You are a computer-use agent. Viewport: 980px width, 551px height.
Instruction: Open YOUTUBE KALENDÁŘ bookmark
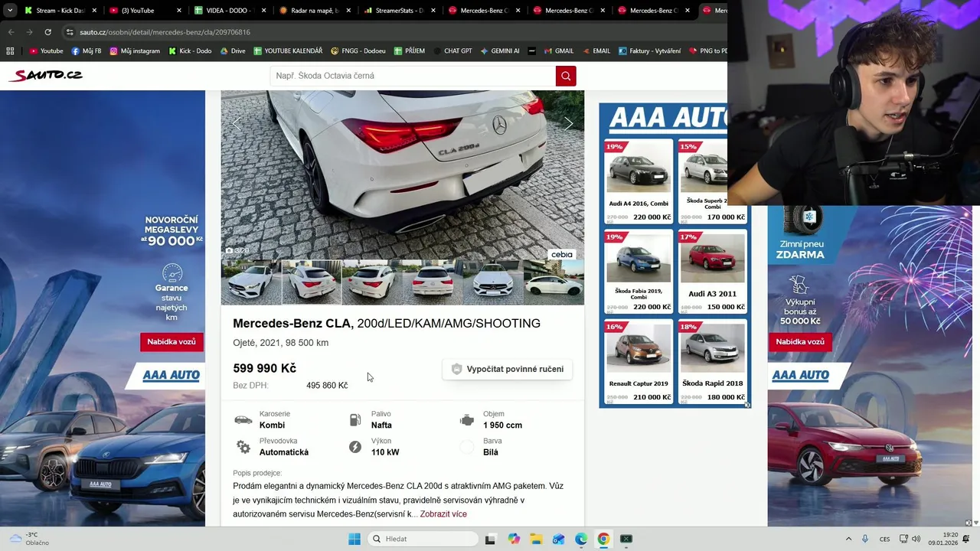pos(288,51)
